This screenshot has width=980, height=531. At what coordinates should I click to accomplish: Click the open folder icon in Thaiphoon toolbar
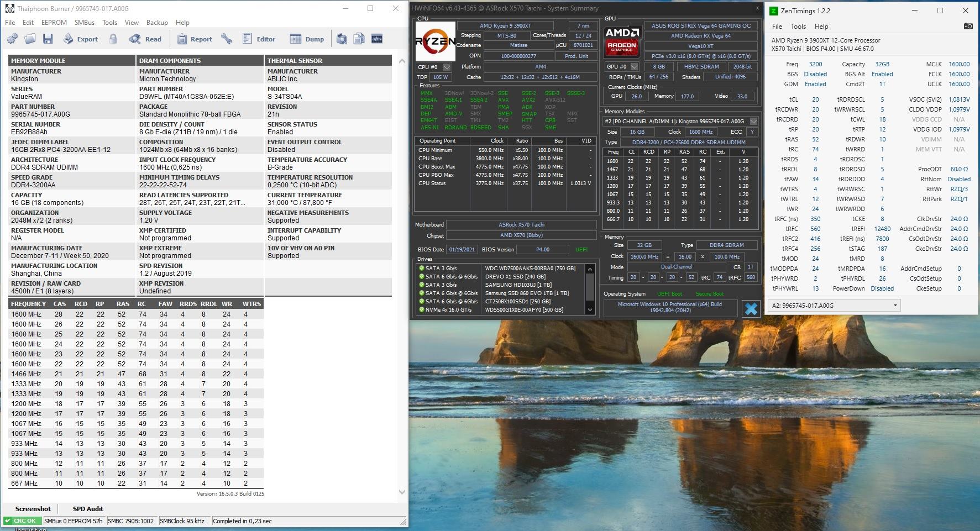30,39
